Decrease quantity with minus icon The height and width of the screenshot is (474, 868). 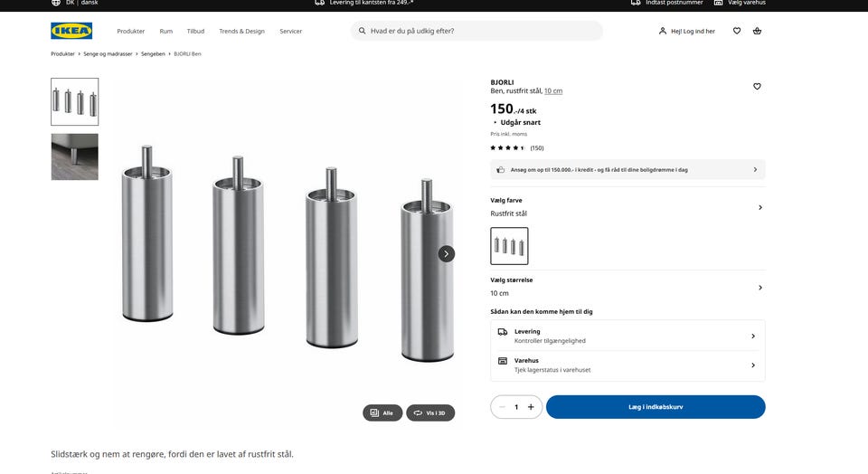pyautogui.click(x=502, y=407)
